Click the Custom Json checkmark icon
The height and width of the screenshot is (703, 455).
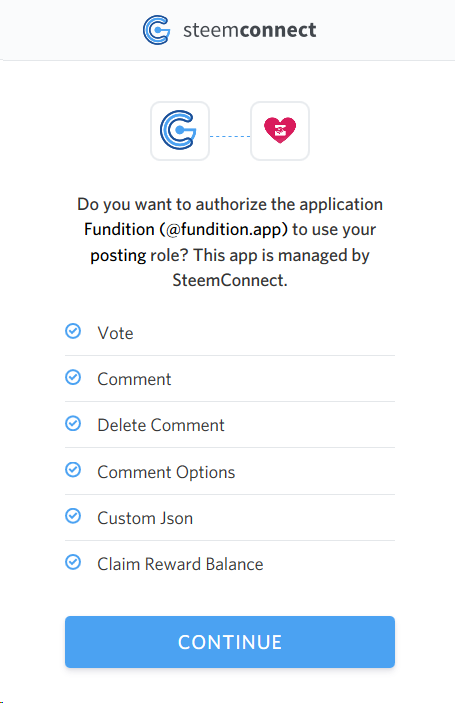tap(73, 516)
